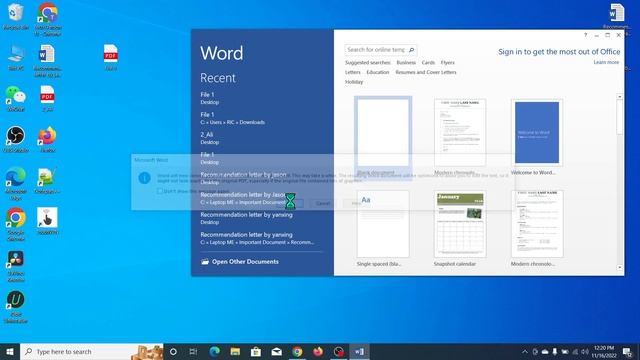Choose Modern chronological template beside Blank document
640x360 pixels.
click(x=460, y=137)
